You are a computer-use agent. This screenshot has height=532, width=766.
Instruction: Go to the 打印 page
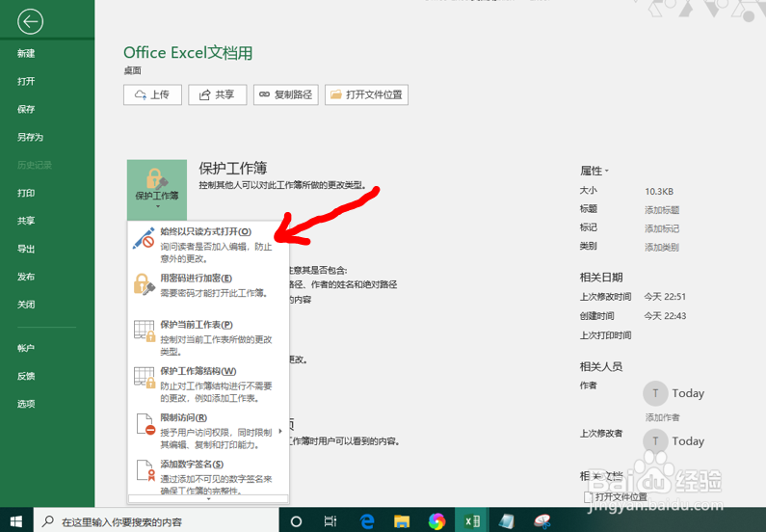(26, 193)
